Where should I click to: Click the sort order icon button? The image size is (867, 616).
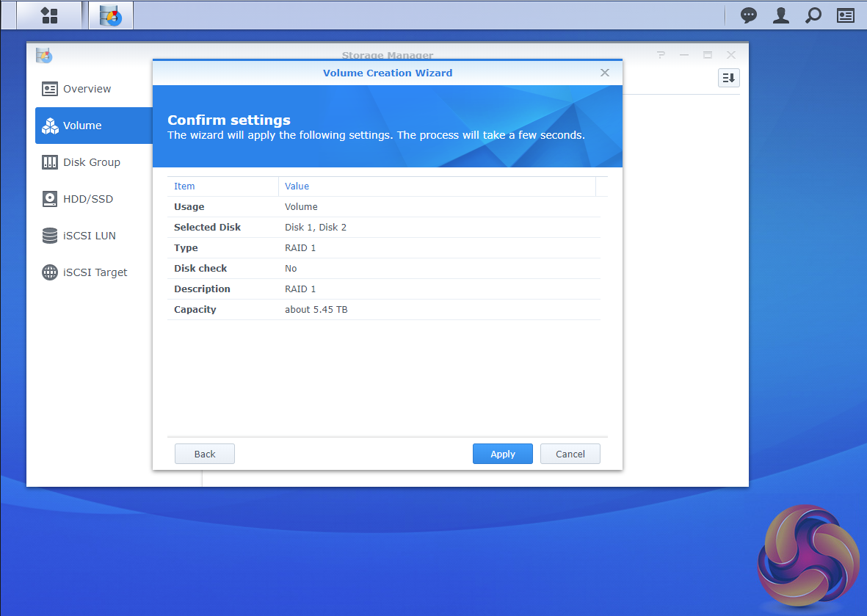tap(728, 78)
